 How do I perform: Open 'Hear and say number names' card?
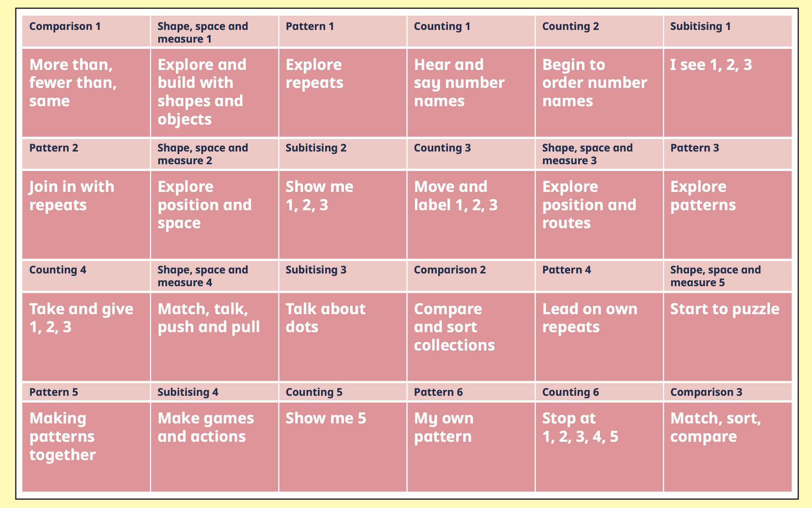471,92
